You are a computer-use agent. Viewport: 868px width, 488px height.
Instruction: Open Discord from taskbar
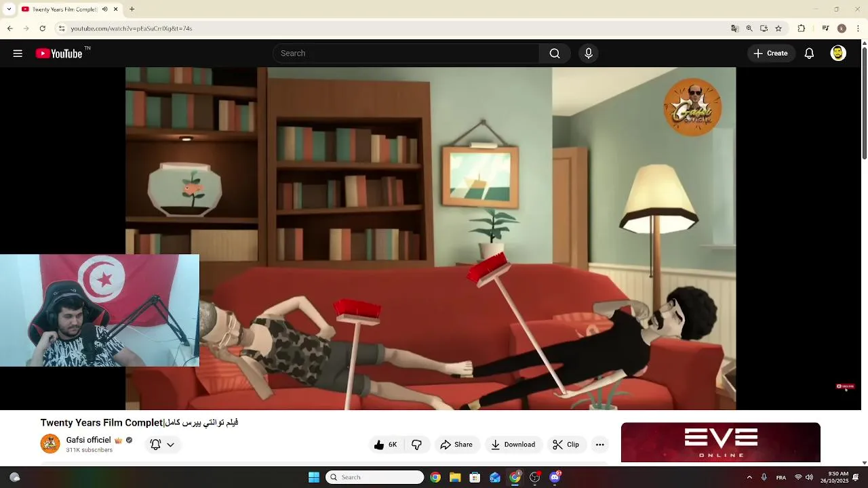coord(555,477)
